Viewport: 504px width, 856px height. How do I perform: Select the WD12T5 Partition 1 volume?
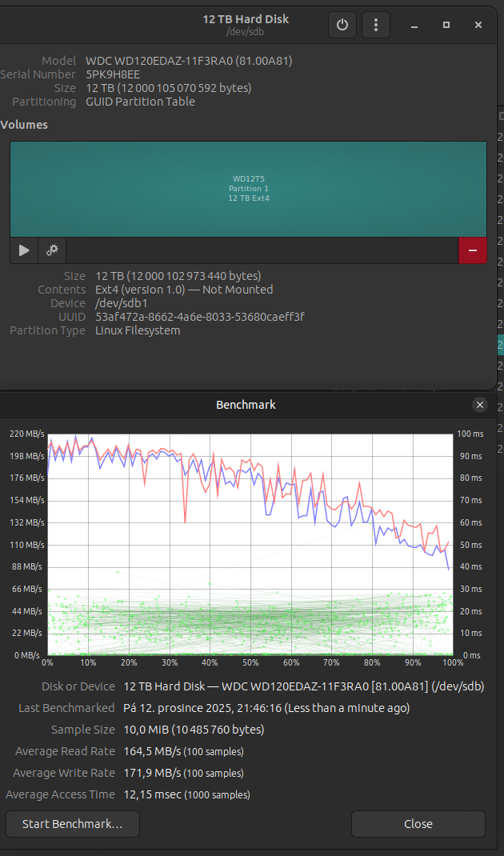248,189
